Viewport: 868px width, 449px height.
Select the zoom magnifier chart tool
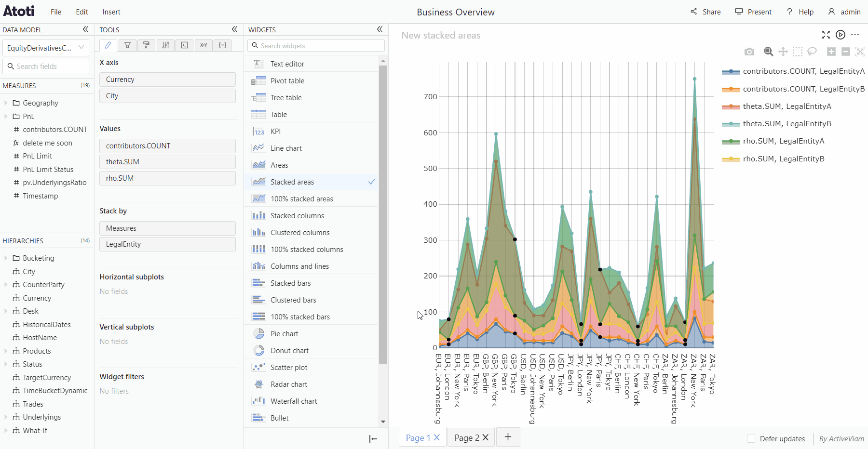point(769,52)
